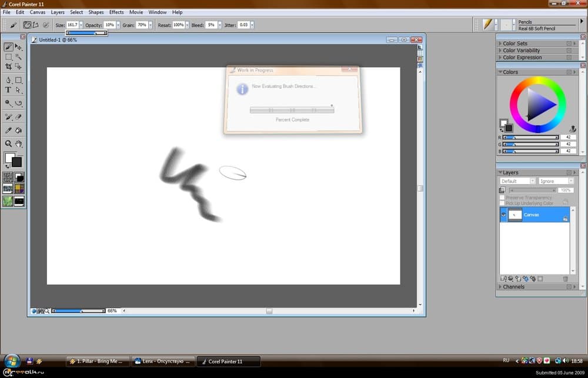Open the Opacity dropdown arrow
The height and width of the screenshot is (378, 588).
118,25
